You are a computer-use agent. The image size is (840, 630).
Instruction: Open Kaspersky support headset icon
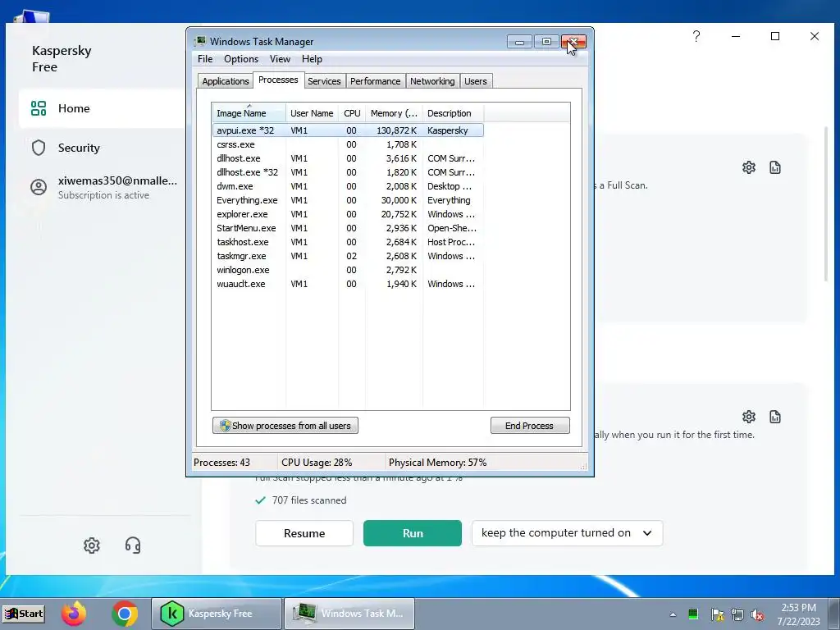(133, 546)
